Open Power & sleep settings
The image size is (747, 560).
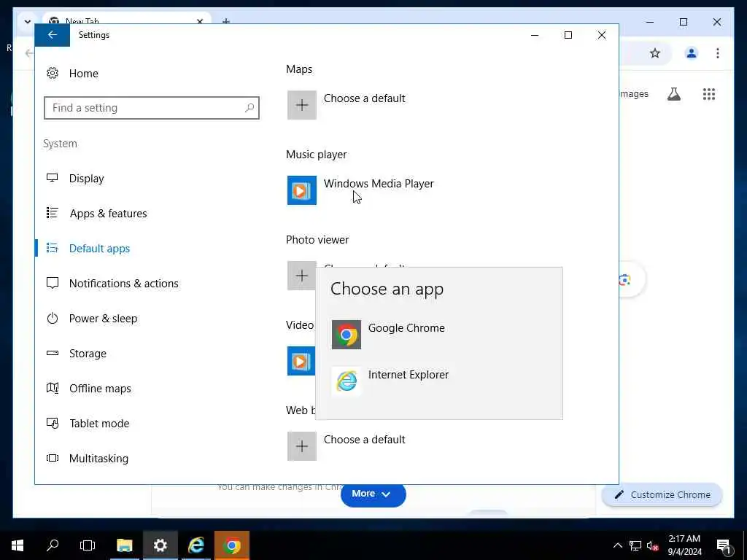[x=103, y=319]
